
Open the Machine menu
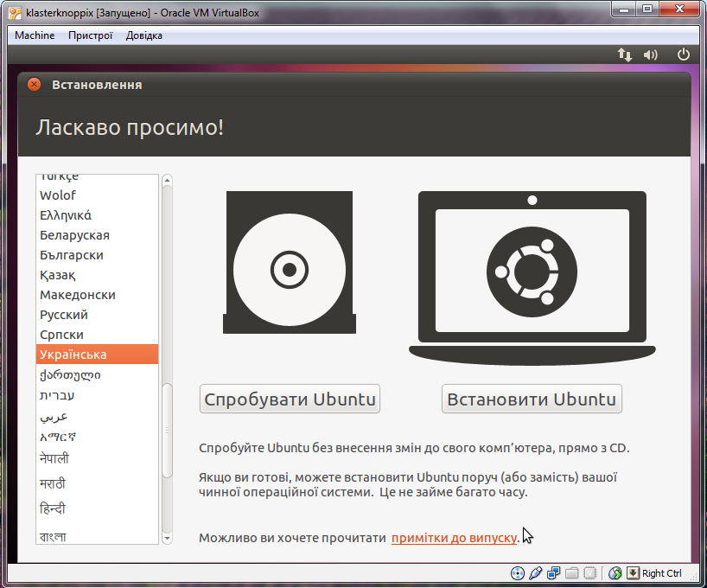click(35, 35)
